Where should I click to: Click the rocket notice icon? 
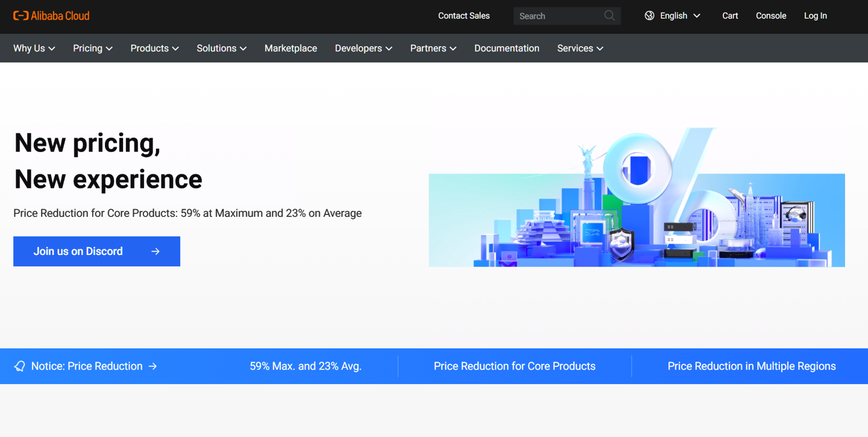pyautogui.click(x=20, y=366)
